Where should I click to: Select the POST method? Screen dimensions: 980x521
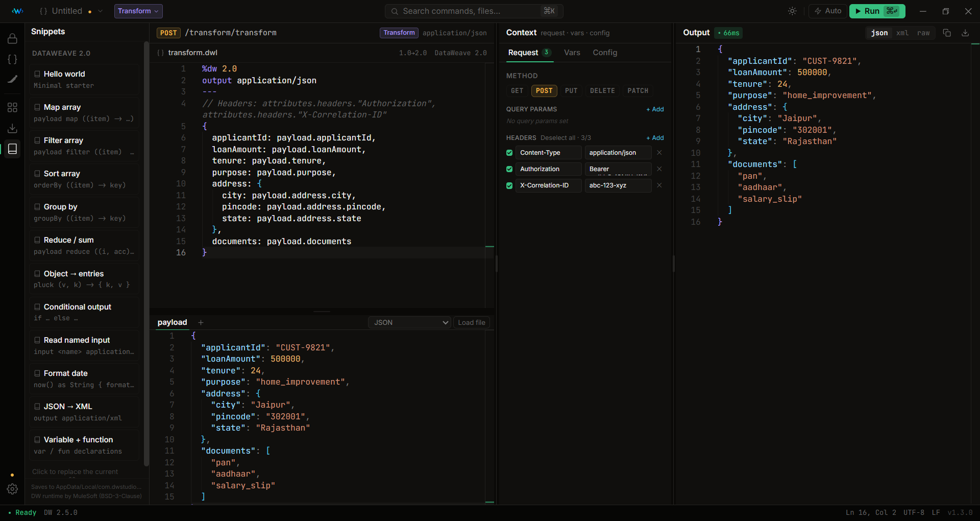[544, 91]
